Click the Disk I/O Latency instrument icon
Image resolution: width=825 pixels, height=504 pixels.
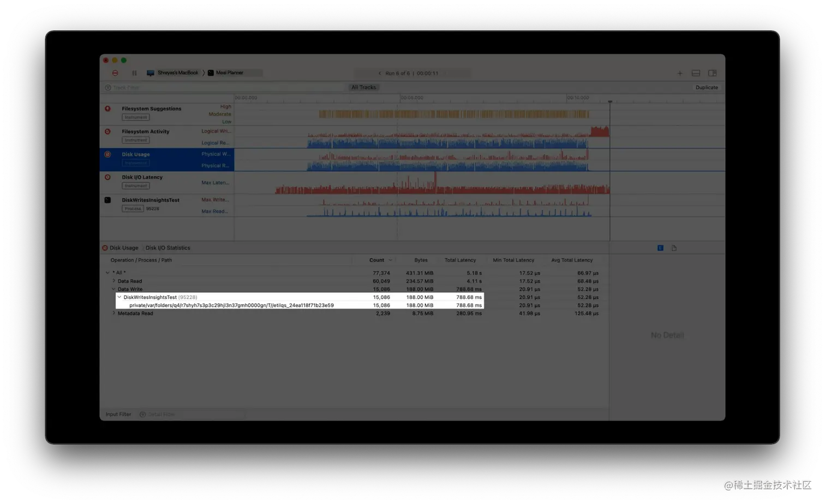(x=107, y=177)
